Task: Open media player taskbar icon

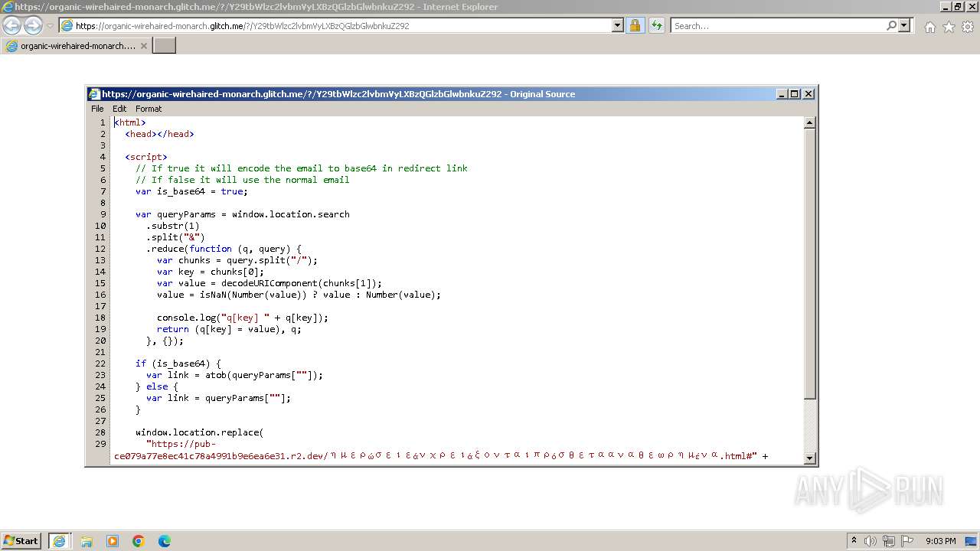Action: point(113,541)
